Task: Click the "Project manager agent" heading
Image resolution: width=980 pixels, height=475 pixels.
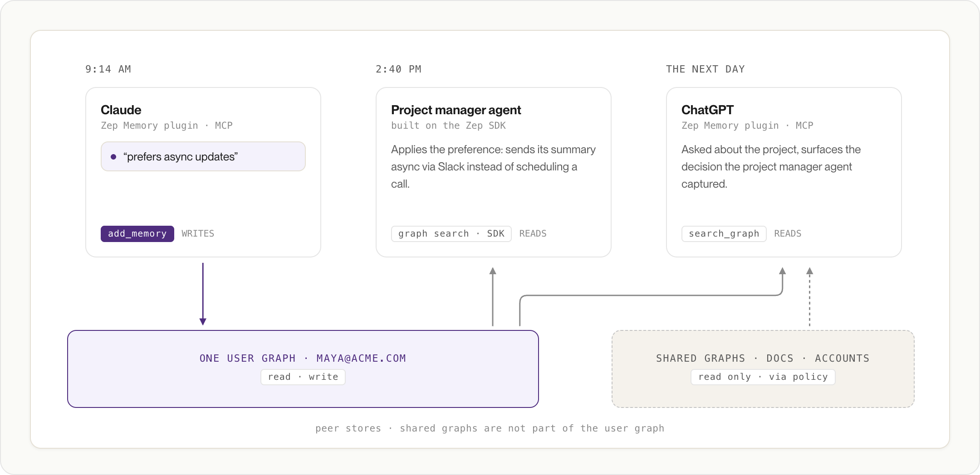Action: 456,110
